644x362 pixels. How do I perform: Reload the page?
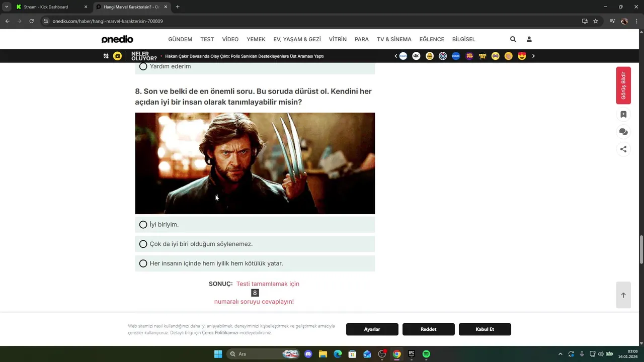click(x=31, y=21)
